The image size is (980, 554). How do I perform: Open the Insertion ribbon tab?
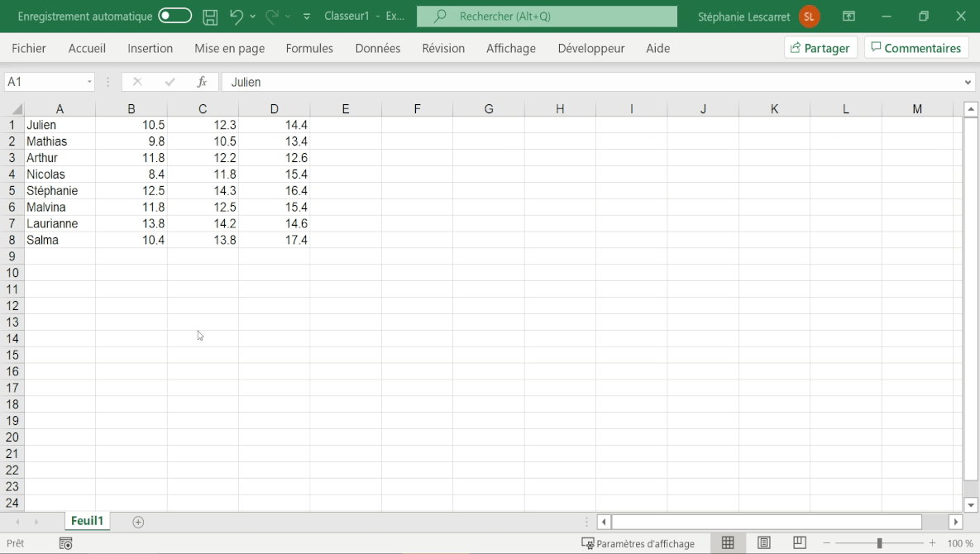(x=150, y=48)
